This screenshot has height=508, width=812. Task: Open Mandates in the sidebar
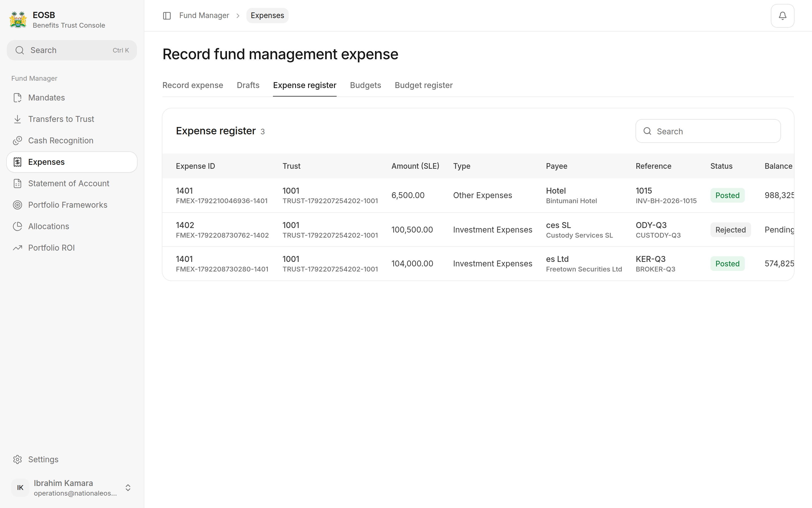point(72,98)
